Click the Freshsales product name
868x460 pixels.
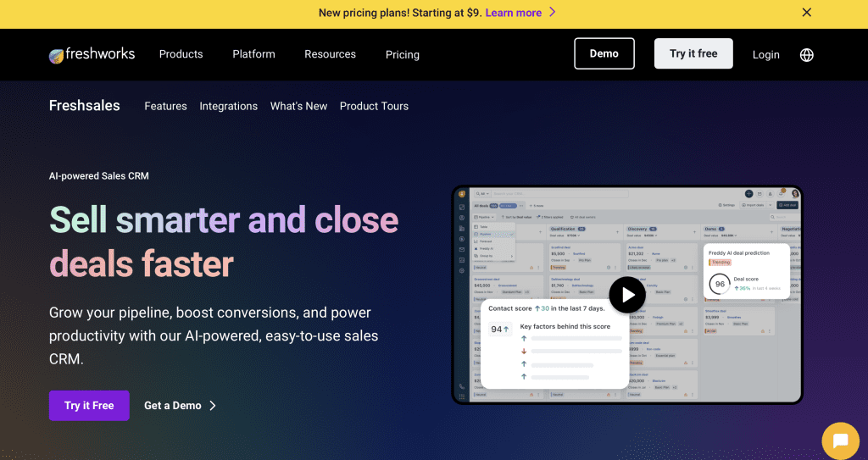[84, 106]
